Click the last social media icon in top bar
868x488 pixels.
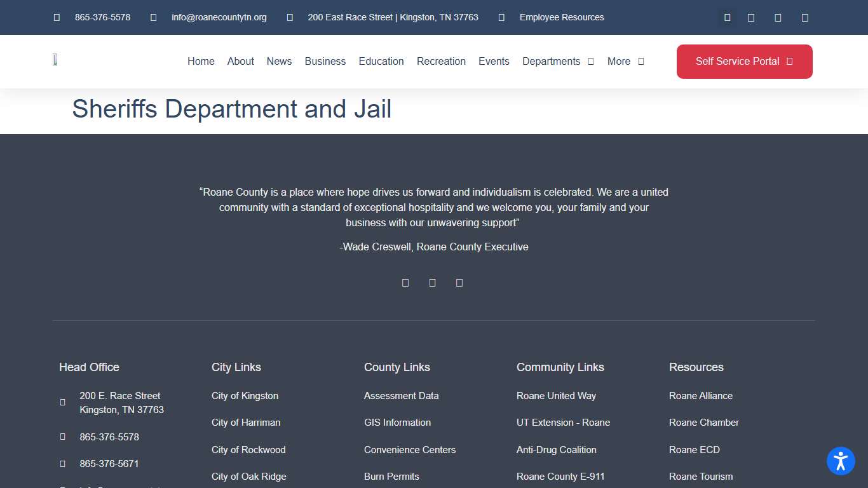pos(804,17)
